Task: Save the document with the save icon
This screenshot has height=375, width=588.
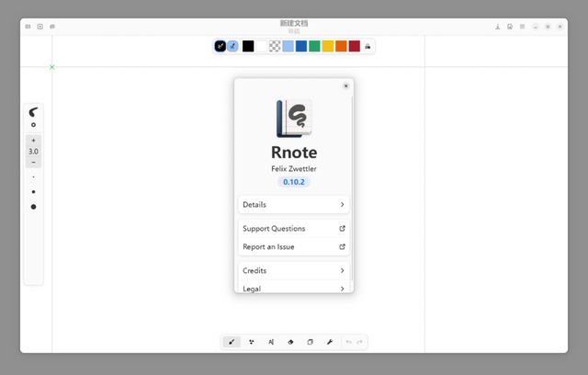Action: 498,27
